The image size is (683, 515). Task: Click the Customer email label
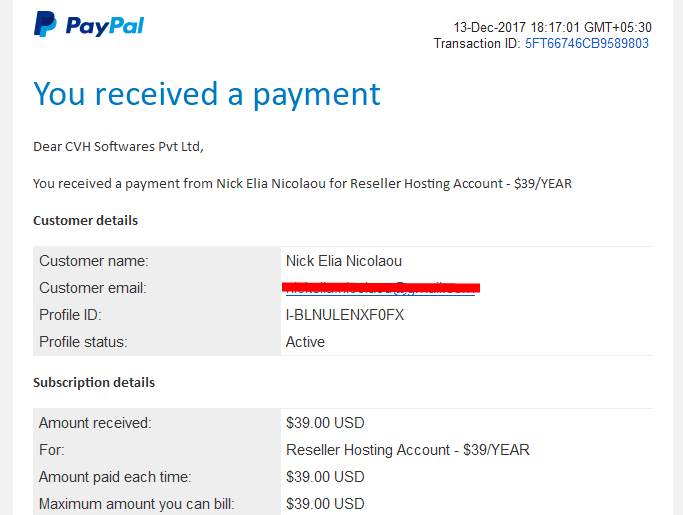click(x=93, y=288)
